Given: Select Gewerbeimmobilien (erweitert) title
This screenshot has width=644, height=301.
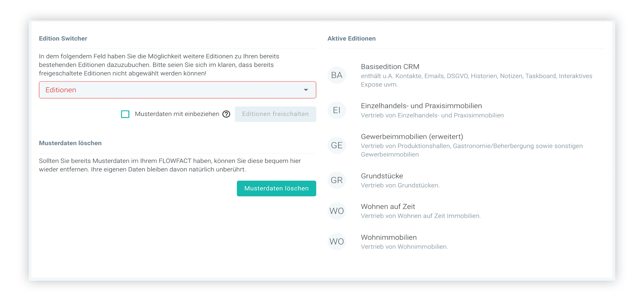Looking at the screenshot, I should tap(412, 137).
